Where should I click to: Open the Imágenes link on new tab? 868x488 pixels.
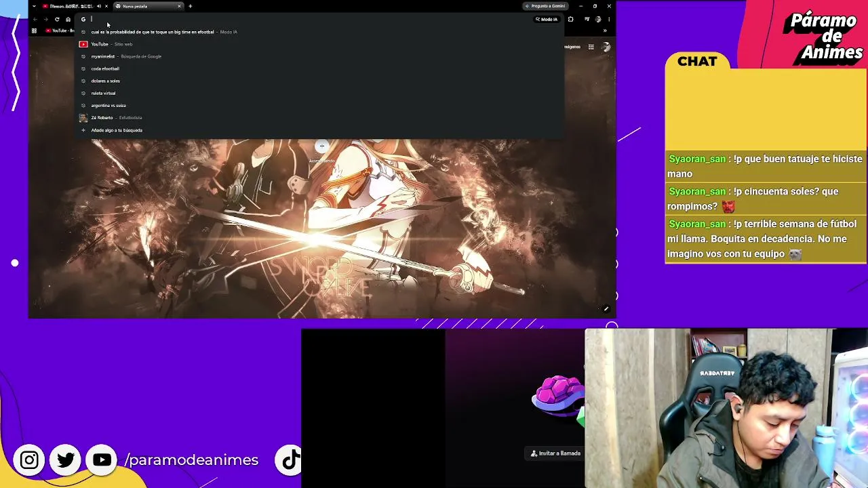tap(572, 47)
